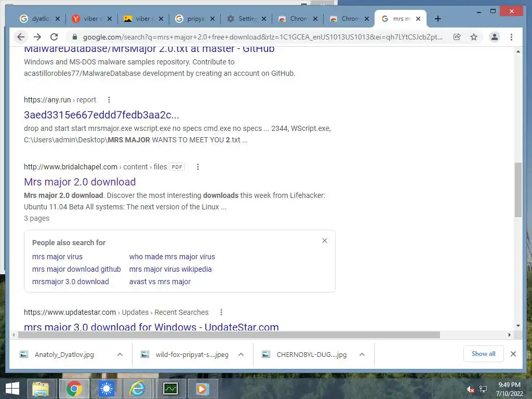This screenshot has height=399, width=532.
Task: Open the clock showing 9:49 PM
Action: (510, 389)
